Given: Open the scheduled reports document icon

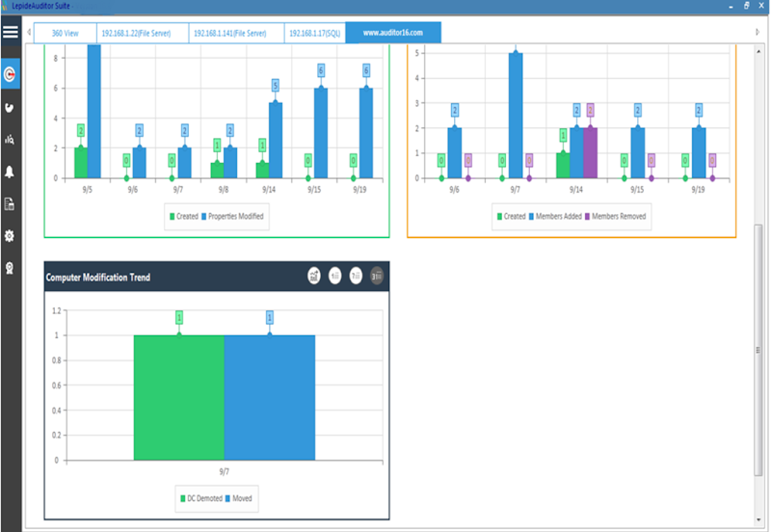Looking at the screenshot, I should 10,203.
